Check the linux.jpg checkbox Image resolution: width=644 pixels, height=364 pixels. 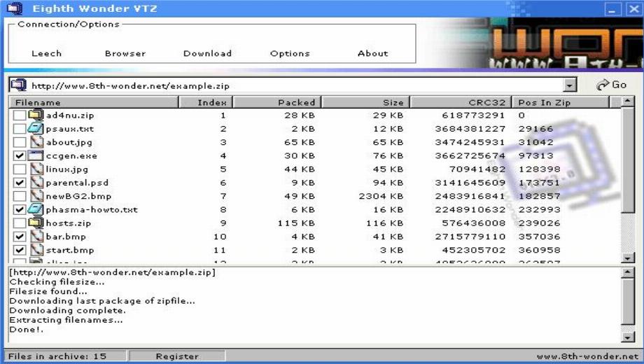(x=20, y=169)
